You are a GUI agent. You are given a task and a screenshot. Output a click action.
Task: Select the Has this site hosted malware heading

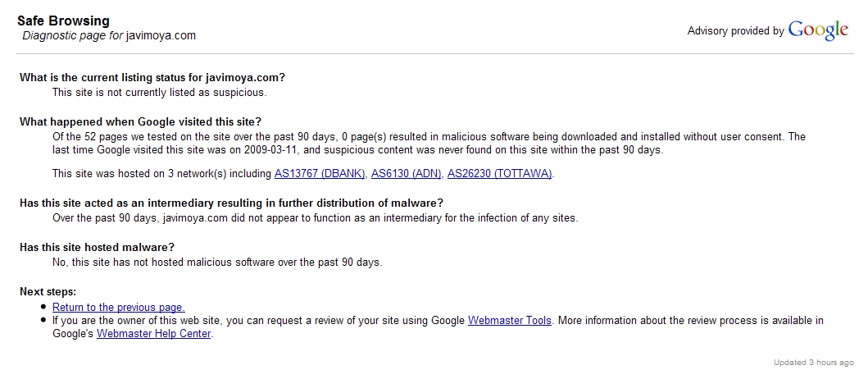[x=97, y=247]
